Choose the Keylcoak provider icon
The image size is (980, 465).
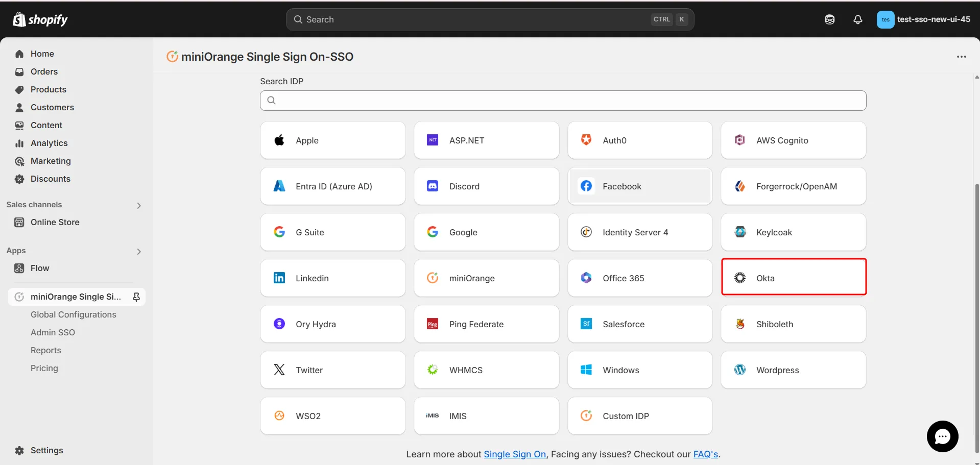click(x=740, y=232)
